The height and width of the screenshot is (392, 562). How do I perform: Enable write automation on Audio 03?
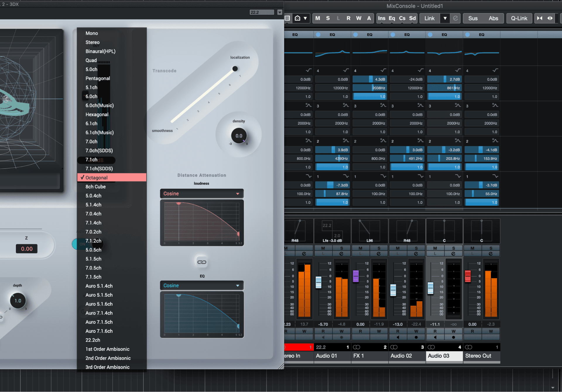tap(453, 331)
